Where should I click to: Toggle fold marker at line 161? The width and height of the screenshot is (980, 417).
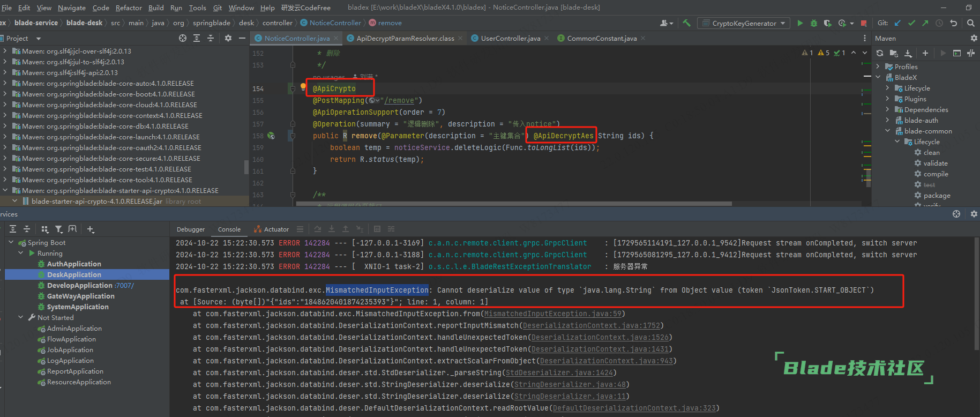[293, 172]
